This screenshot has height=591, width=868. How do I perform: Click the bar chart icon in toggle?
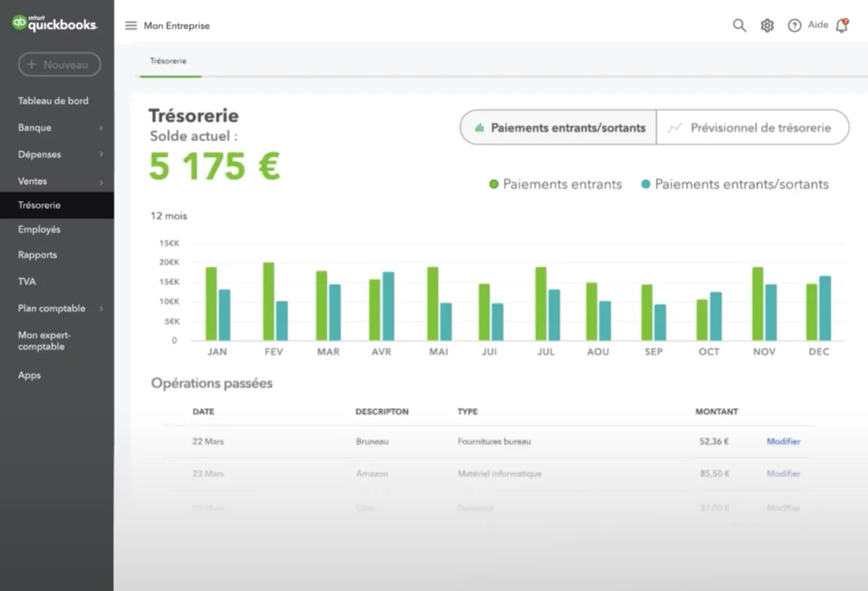pyautogui.click(x=479, y=128)
